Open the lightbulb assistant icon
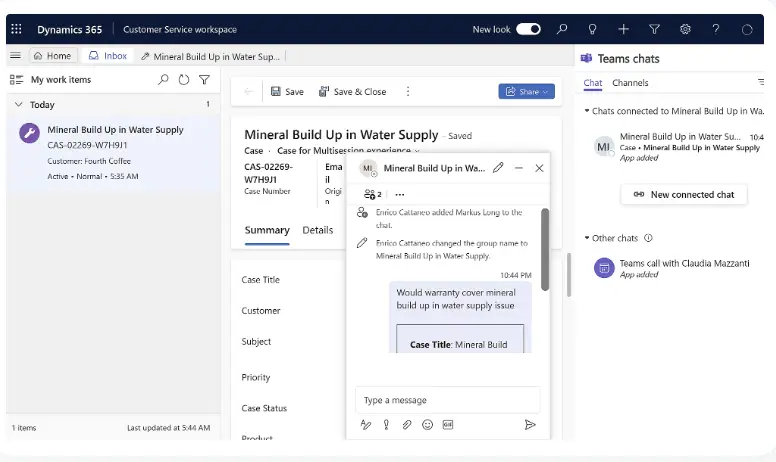The height and width of the screenshot is (462, 776). coord(592,29)
